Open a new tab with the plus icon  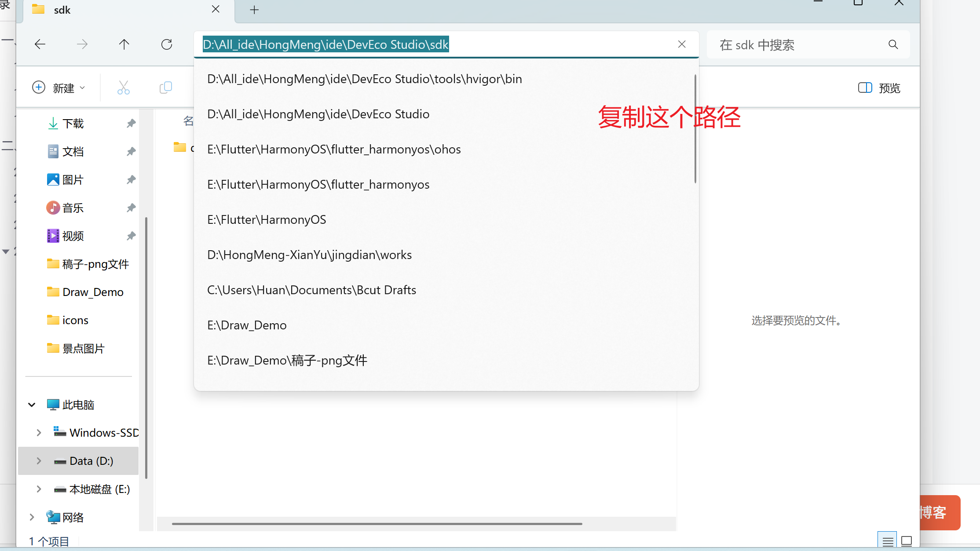coord(254,10)
